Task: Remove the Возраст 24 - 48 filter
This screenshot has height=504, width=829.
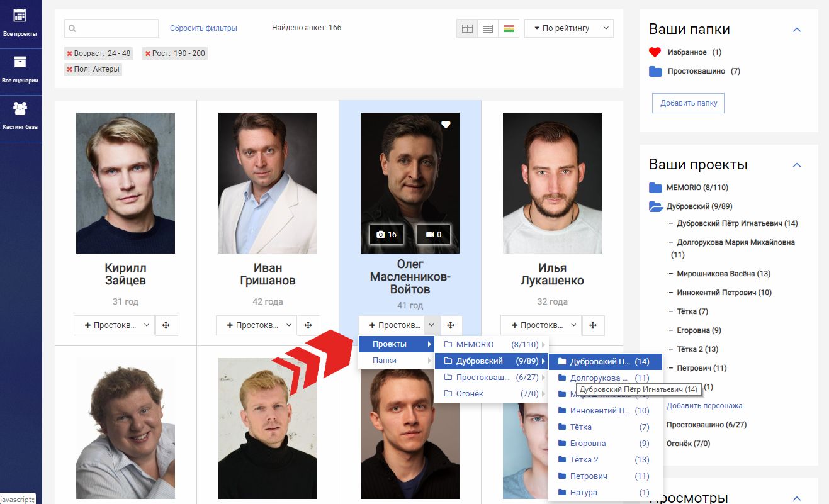Action: pos(70,53)
